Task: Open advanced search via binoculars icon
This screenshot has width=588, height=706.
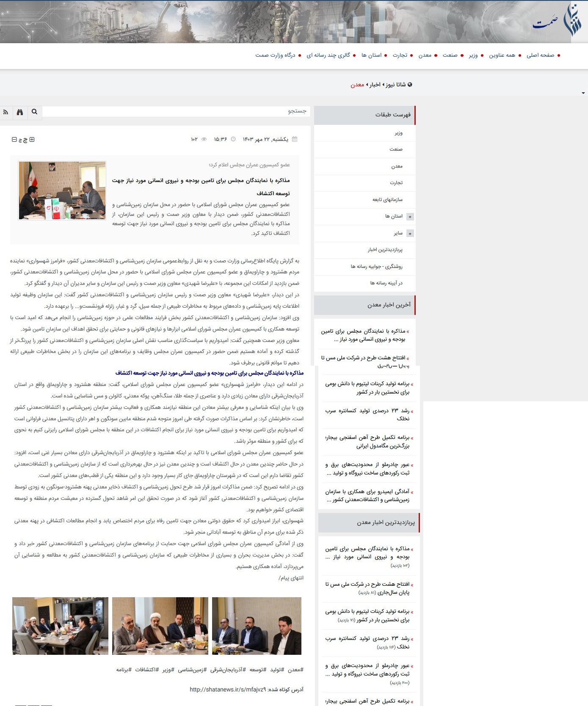Action: (20, 112)
